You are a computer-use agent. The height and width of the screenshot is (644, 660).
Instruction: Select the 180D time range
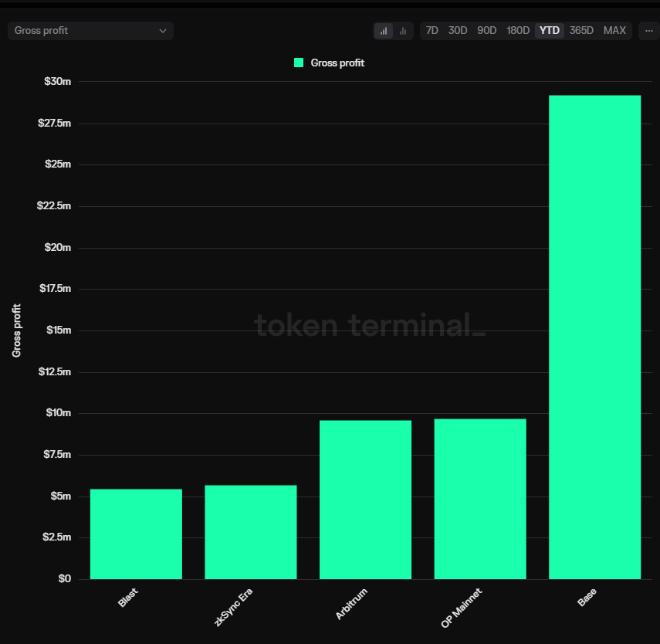click(518, 31)
